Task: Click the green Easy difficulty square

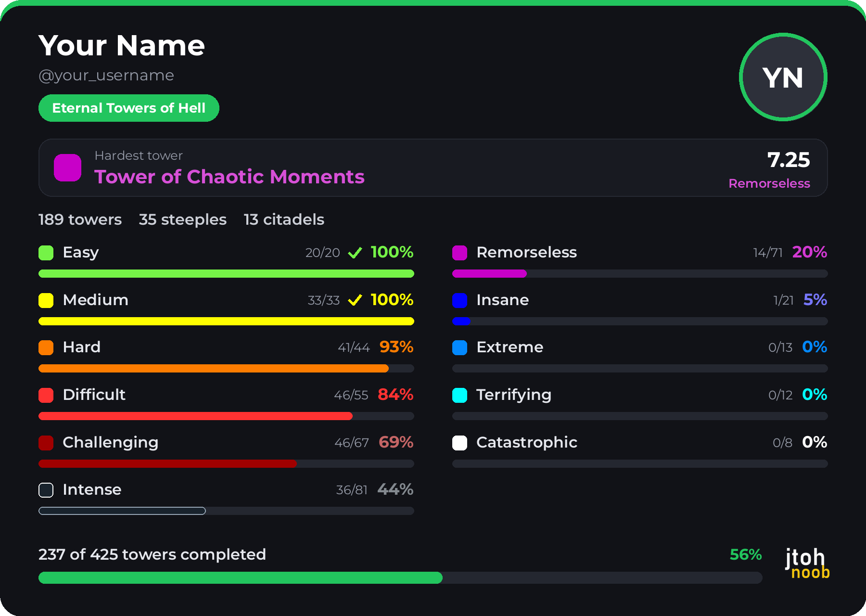Action: 46,253
